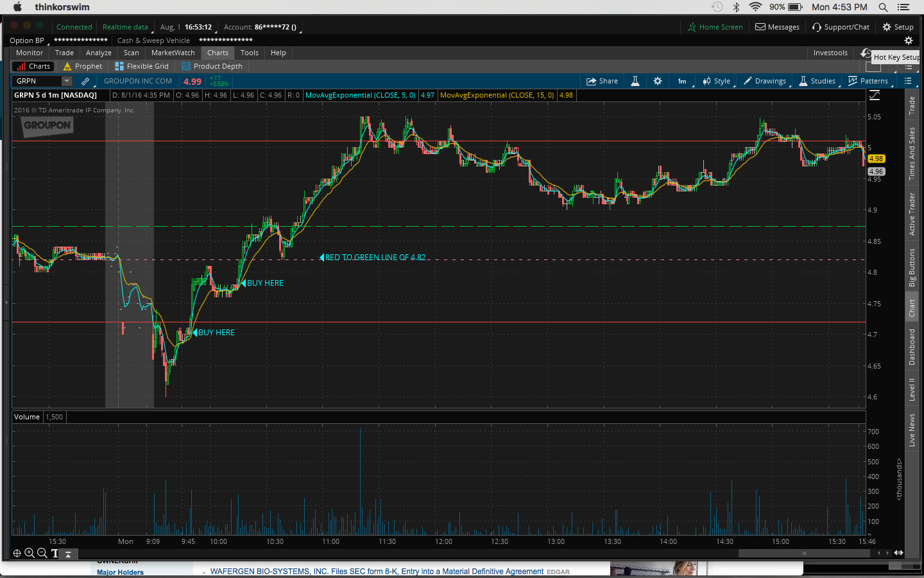Click the symbol link chain icon
Screen dimensions: 924x578
coord(85,82)
